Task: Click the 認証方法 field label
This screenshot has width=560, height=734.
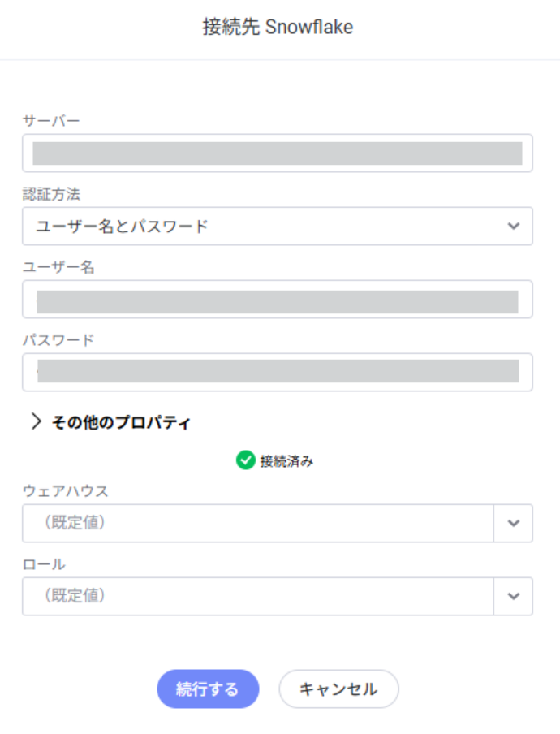Action: [51, 194]
